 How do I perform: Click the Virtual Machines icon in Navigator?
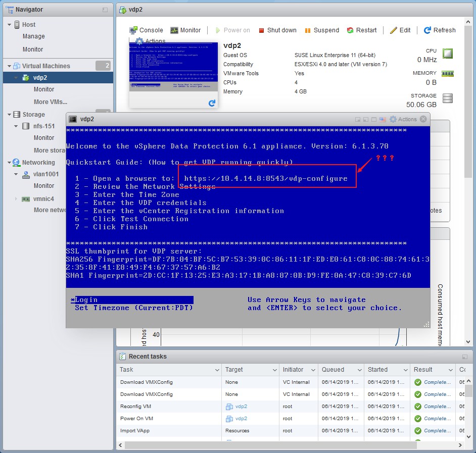(17, 66)
